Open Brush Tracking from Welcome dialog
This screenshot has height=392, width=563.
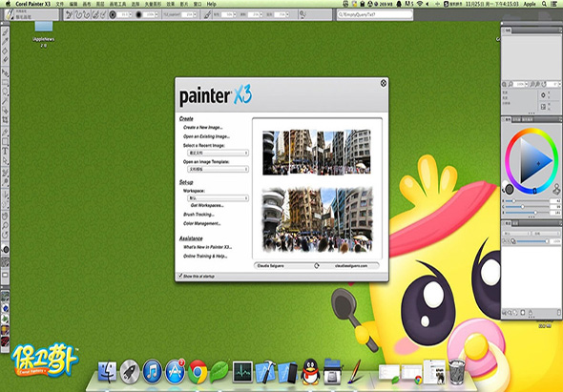click(x=198, y=215)
